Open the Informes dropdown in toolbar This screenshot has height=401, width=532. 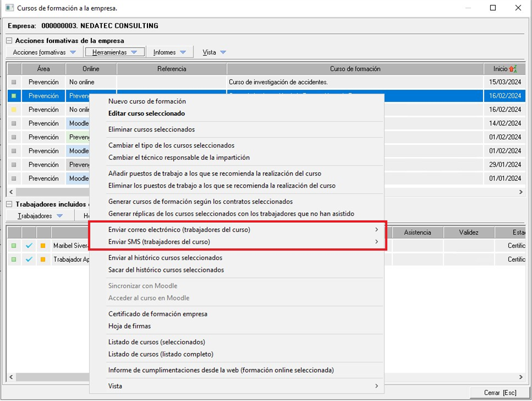pos(170,52)
